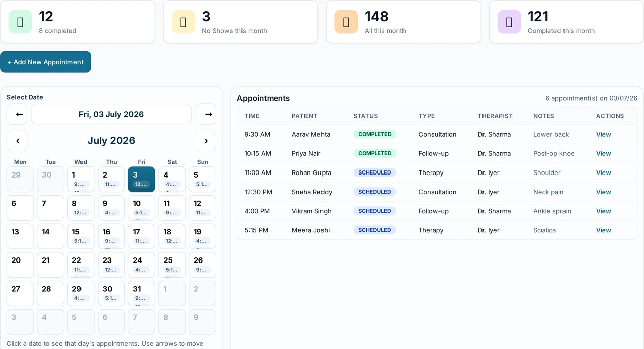Click patient name Sneha Reddy

click(312, 192)
